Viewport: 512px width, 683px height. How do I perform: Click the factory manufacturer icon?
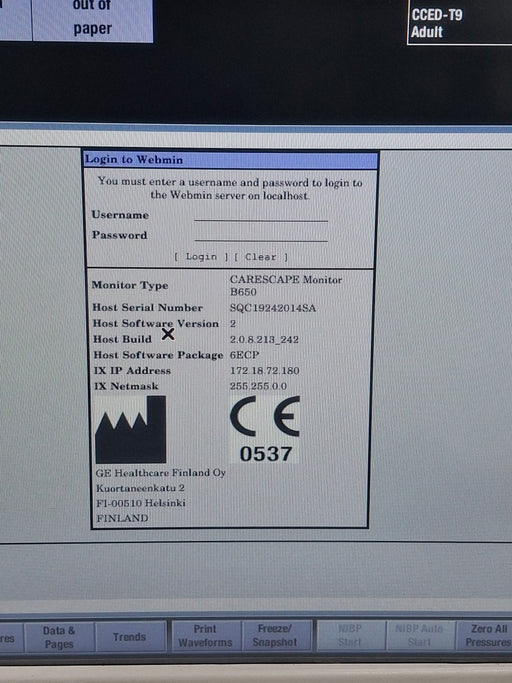(x=131, y=429)
